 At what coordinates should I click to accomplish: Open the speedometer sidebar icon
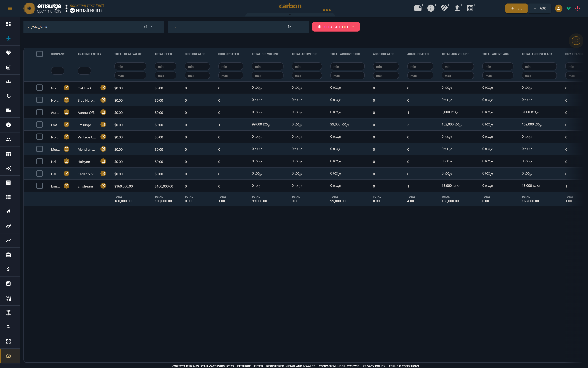pos(9,356)
